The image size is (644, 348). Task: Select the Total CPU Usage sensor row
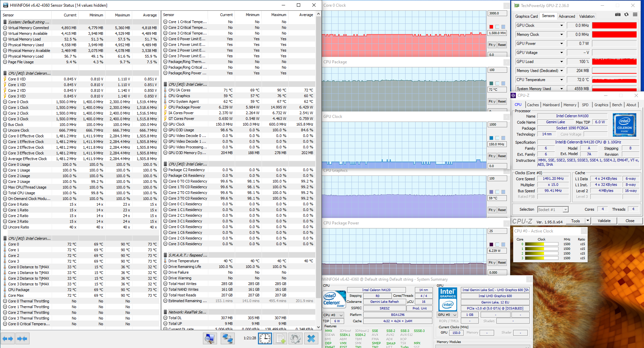click(80, 193)
